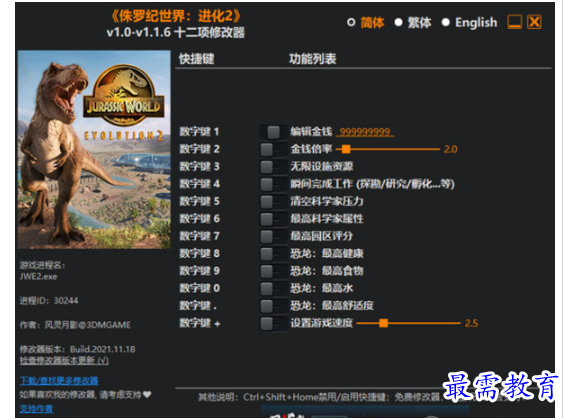Click the 2.5 game speed value

471,323
